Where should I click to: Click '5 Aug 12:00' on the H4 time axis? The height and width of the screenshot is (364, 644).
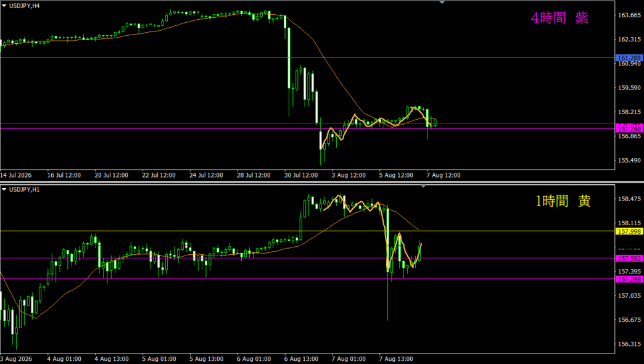(396, 175)
